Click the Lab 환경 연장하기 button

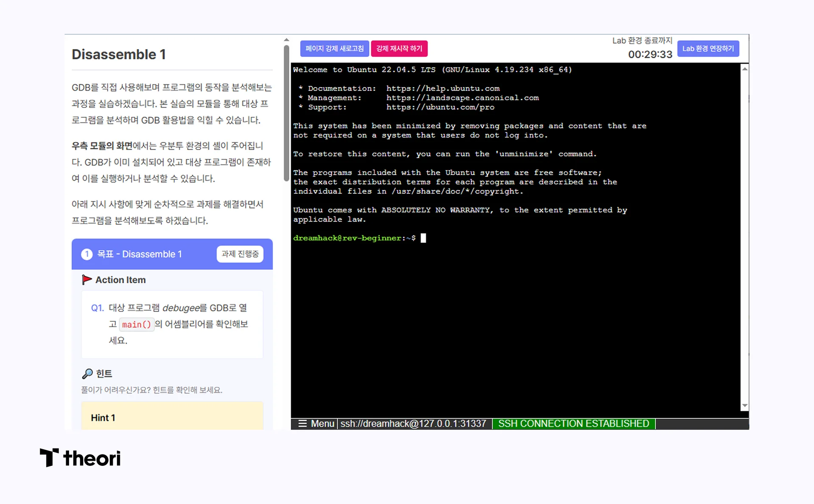[708, 48]
